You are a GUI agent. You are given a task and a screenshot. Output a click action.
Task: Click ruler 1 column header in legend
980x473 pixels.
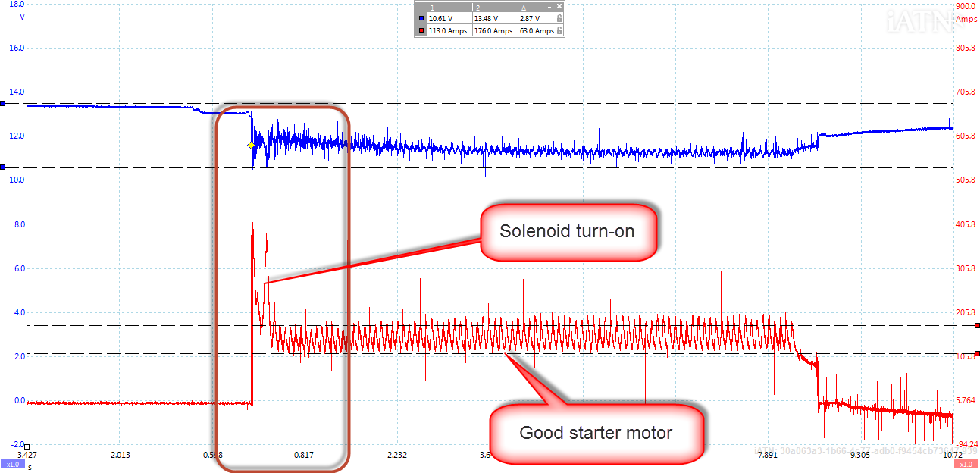tap(432, 6)
